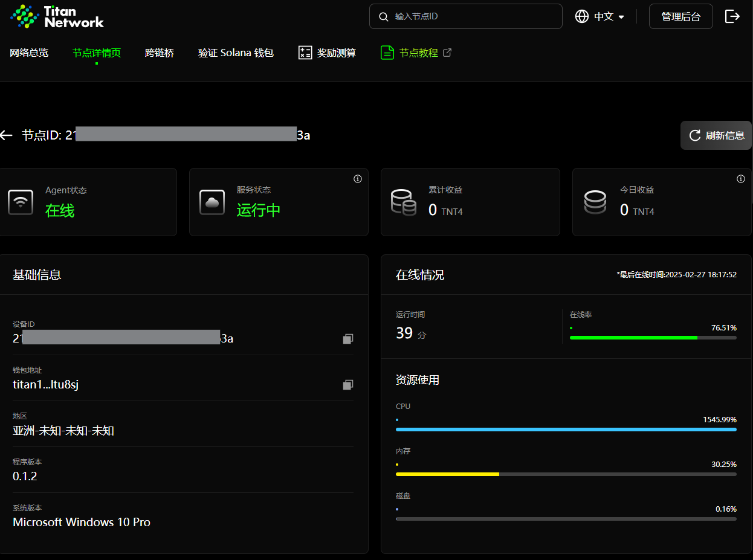Click the 管理后台 button
The image size is (753, 560).
[681, 16]
